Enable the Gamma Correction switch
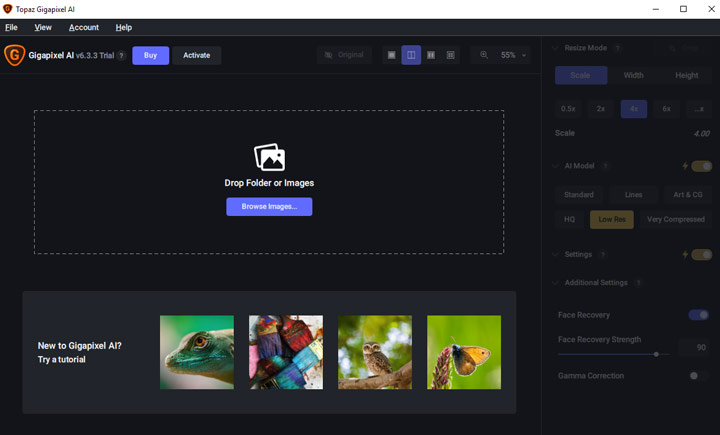The image size is (720, 435). point(698,376)
